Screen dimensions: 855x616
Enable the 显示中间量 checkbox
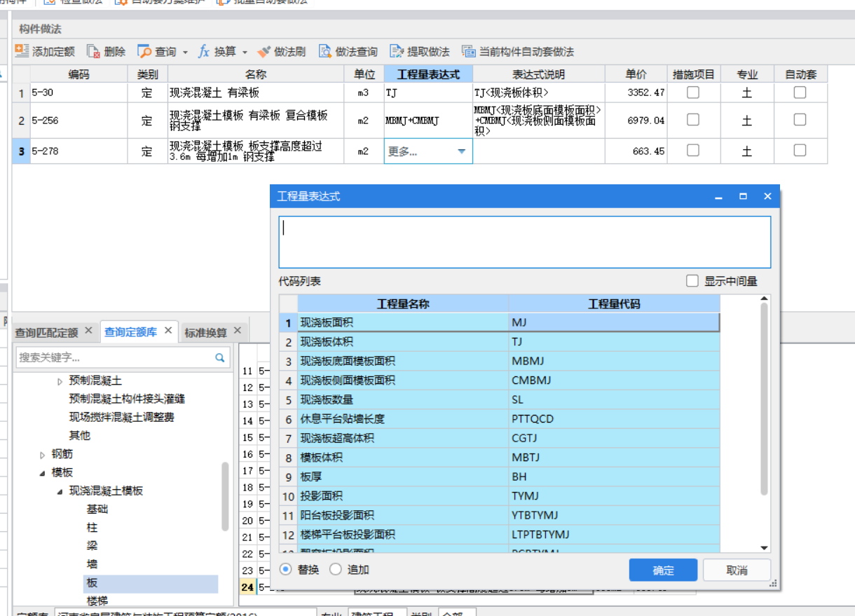(692, 281)
